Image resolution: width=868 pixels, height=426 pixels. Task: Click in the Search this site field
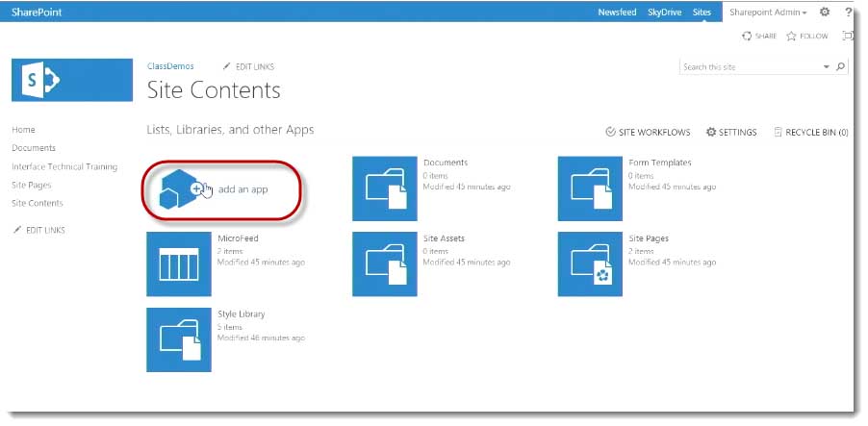point(749,67)
